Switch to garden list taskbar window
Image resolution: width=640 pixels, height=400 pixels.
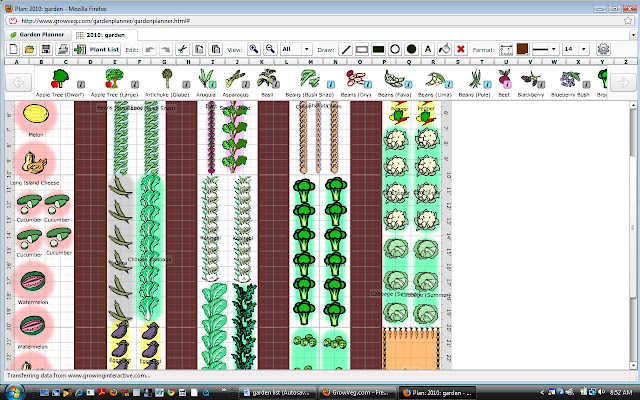278,393
